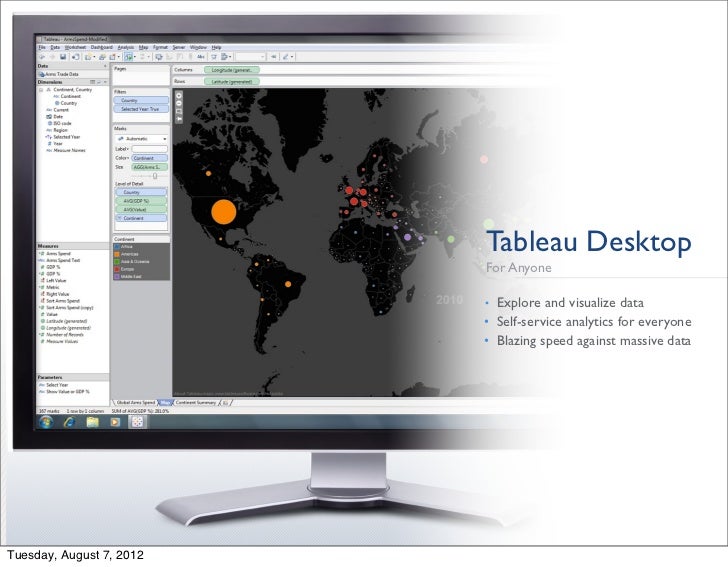Open the Worksheet menu
728x567 pixels.
pos(75,47)
